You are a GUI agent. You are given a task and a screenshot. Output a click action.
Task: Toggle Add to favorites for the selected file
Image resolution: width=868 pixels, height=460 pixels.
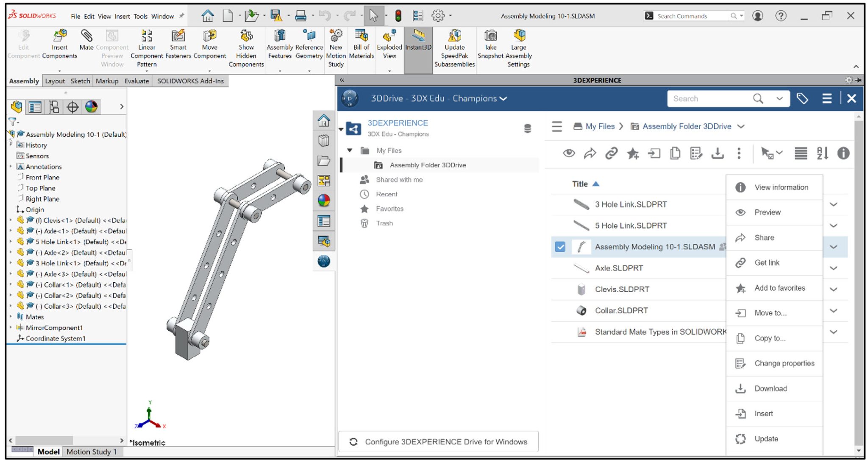pos(779,288)
